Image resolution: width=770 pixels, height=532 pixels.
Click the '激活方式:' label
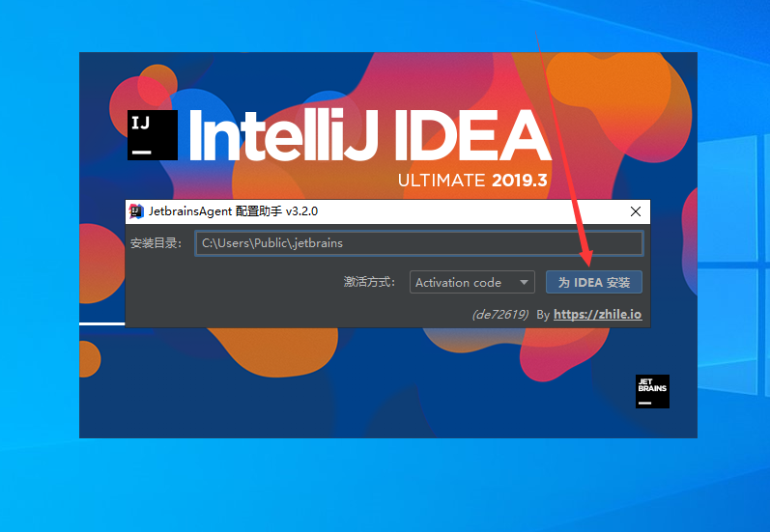[x=369, y=282]
